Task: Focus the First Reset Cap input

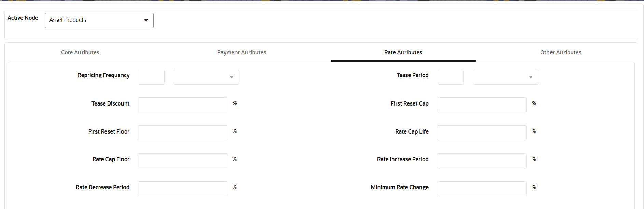Action: point(482,105)
